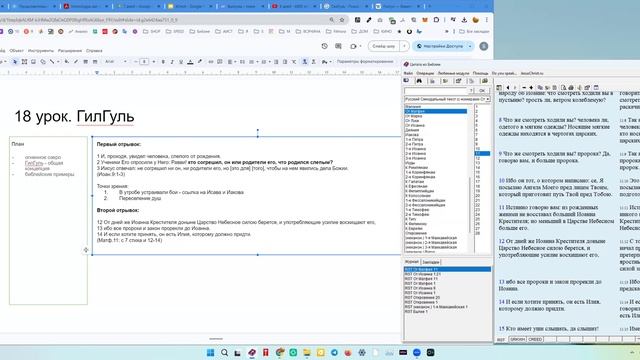Pick the shape tool
This screenshot has height=360, width=640.
[43, 62]
